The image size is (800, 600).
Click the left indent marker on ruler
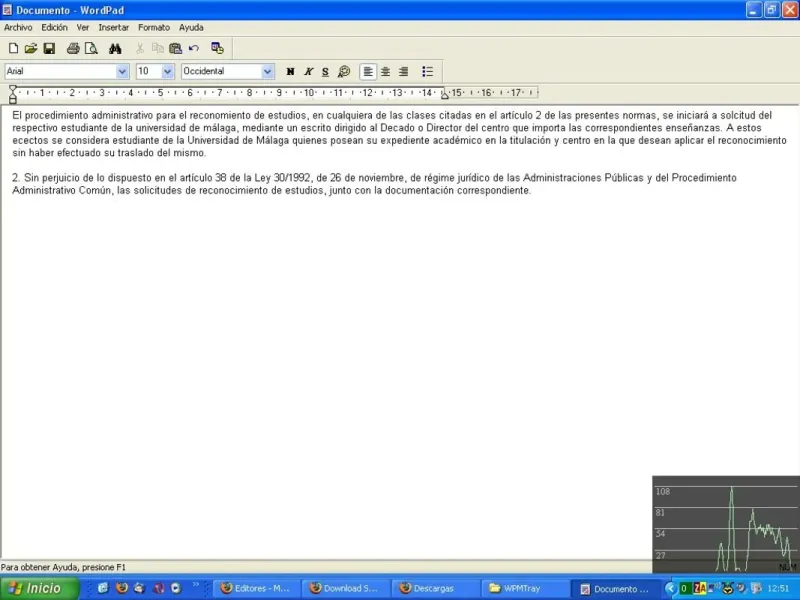[13, 94]
